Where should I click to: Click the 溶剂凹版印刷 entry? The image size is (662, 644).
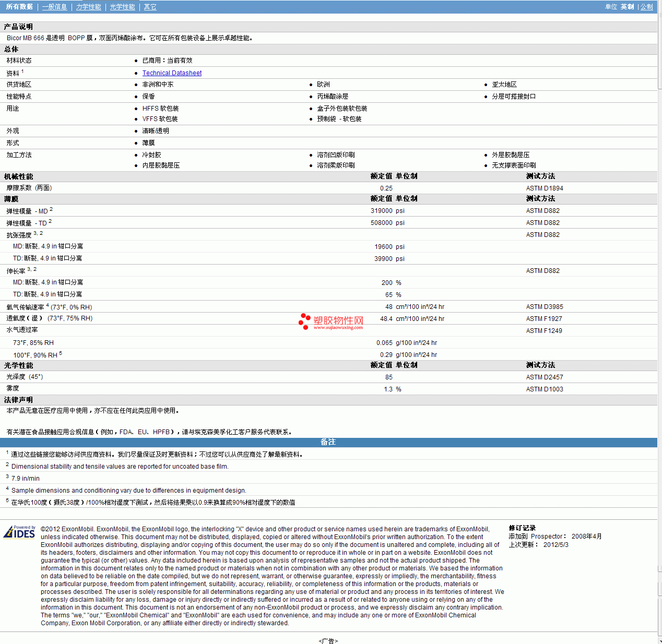(336, 155)
